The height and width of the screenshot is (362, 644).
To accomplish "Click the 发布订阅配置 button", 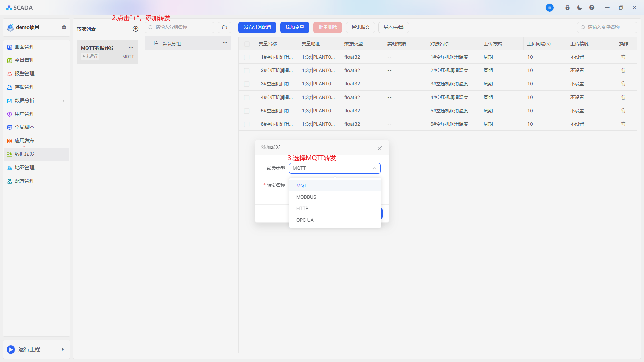I will [257, 27].
